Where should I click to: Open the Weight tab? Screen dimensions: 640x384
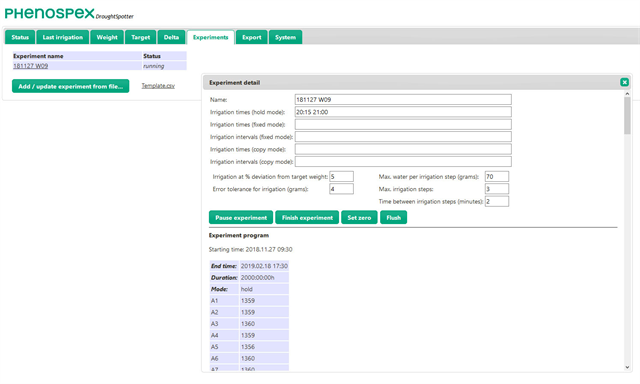click(x=107, y=37)
